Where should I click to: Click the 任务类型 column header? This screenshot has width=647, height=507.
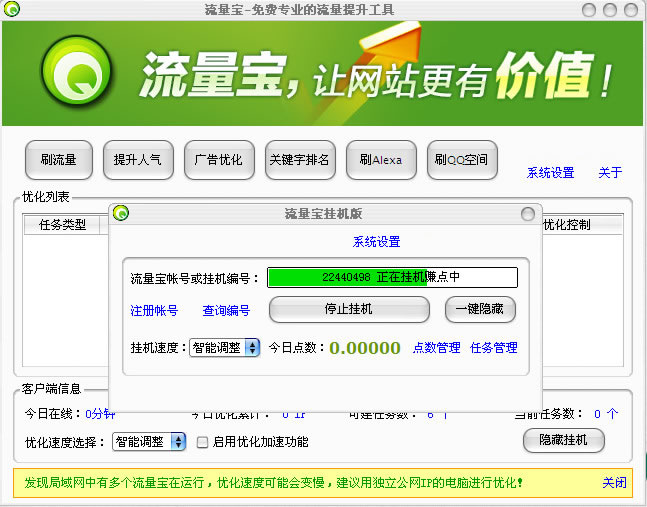click(x=62, y=225)
